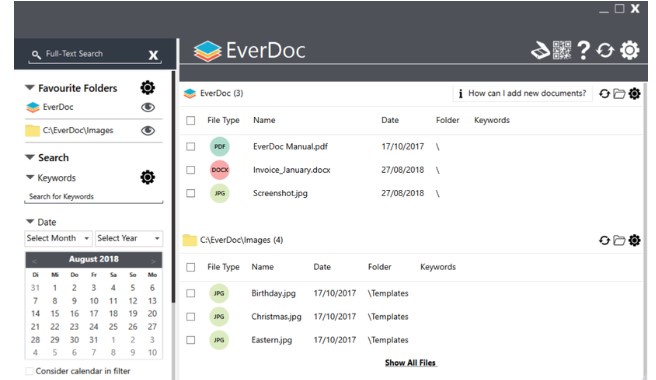
Task: Click the global refresh icon in header
Action: (x=605, y=51)
